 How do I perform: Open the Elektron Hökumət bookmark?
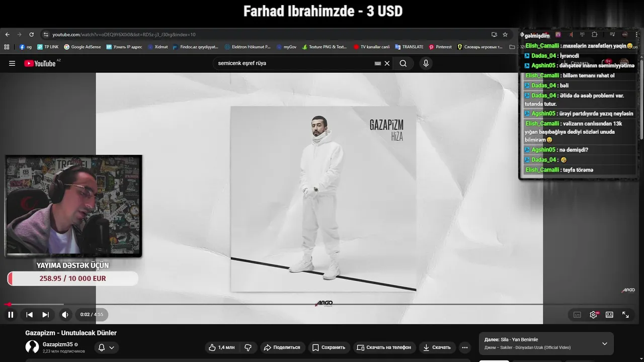click(x=248, y=47)
